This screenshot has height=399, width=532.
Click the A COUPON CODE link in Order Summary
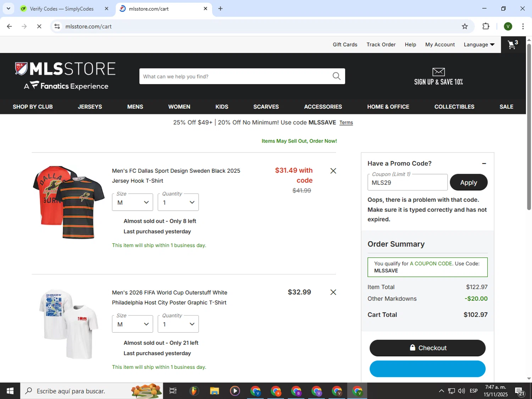point(431,264)
